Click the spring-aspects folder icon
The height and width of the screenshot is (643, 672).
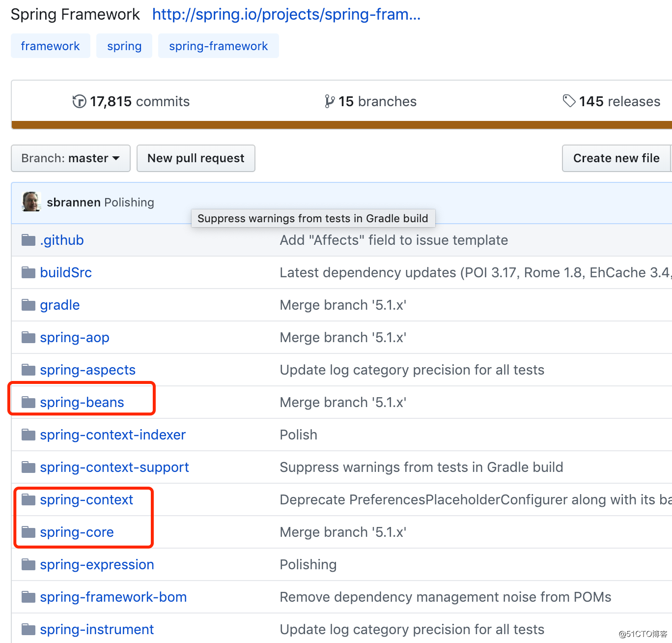[x=28, y=370]
